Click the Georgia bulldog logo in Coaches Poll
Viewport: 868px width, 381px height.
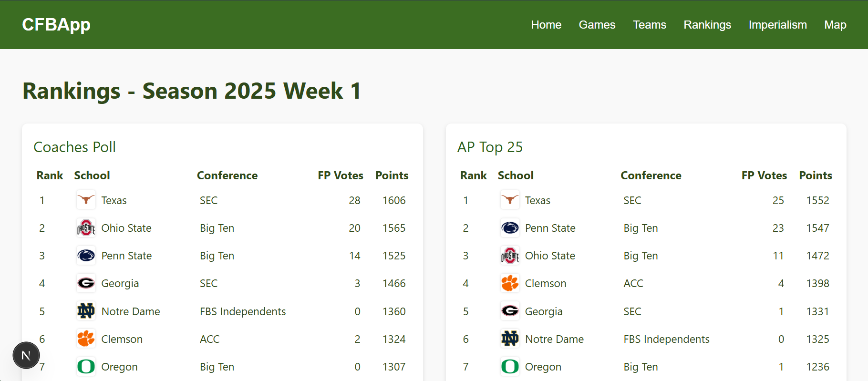pos(86,283)
